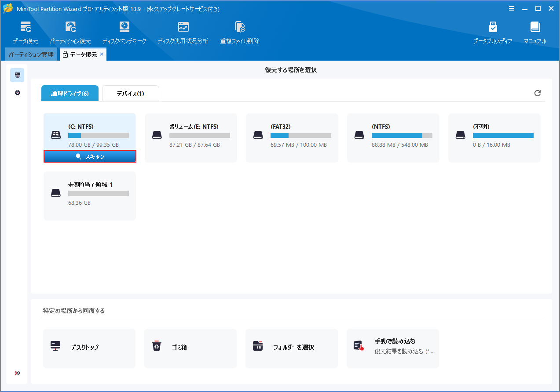Click the C: NTFS usage bar
560x392 pixels.
pyautogui.click(x=99, y=135)
